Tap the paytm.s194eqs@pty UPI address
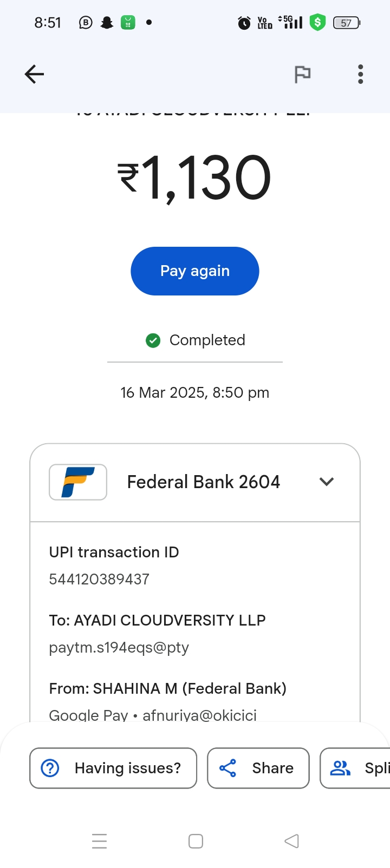Image resolution: width=390 pixels, height=868 pixels. (119, 647)
